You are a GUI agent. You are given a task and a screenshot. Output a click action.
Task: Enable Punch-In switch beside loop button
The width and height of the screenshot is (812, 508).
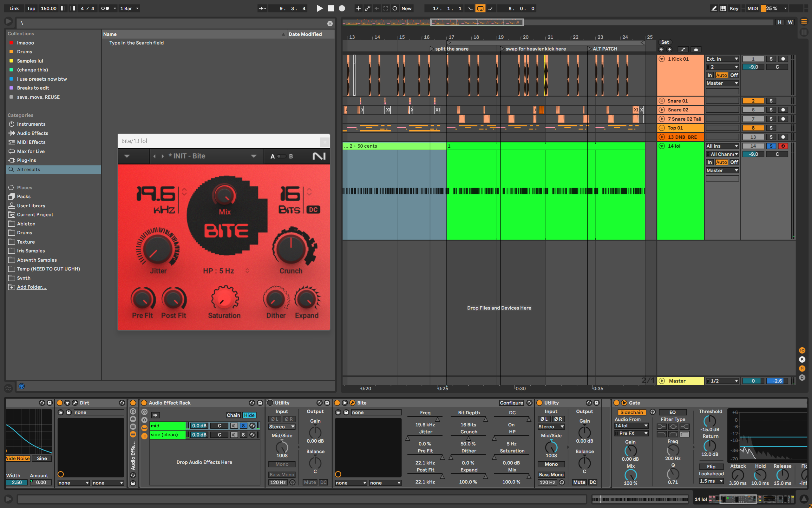[x=469, y=8]
